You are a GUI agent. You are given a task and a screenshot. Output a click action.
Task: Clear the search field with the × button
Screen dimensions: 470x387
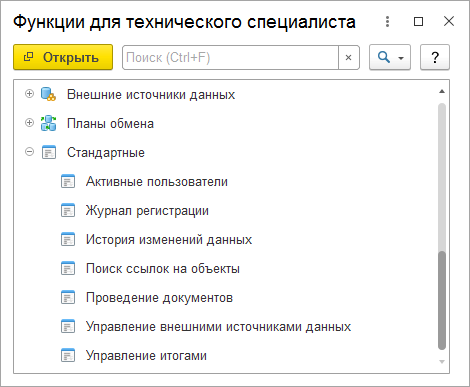[349, 57]
